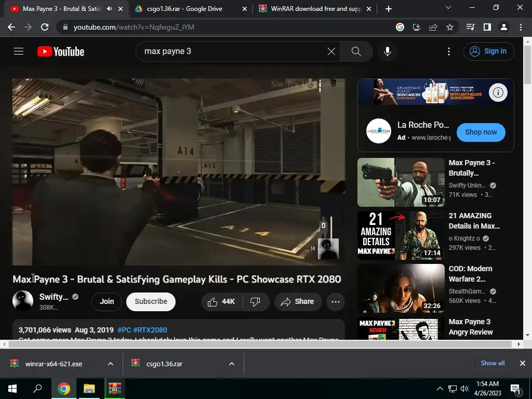
Task: Toggle Chrome side panel
Action: pyautogui.click(x=487, y=27)
